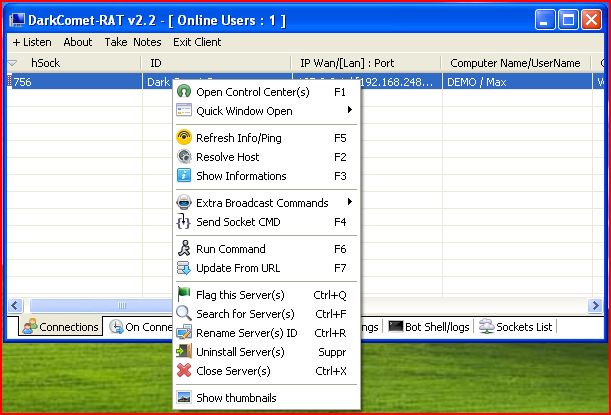Click the horizontal scrollbar thumb
Image resolution: width=611 pixels, height=415 pixels.
click(x=101, y=305)
